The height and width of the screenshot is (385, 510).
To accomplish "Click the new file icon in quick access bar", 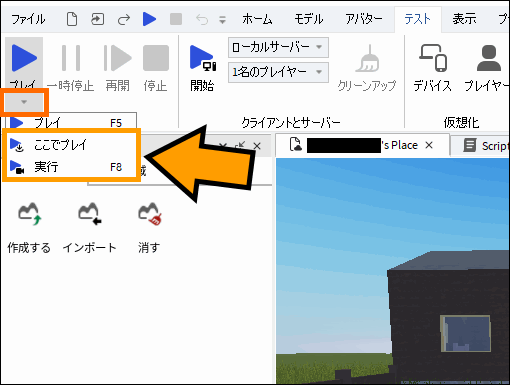I will [72, 19].
